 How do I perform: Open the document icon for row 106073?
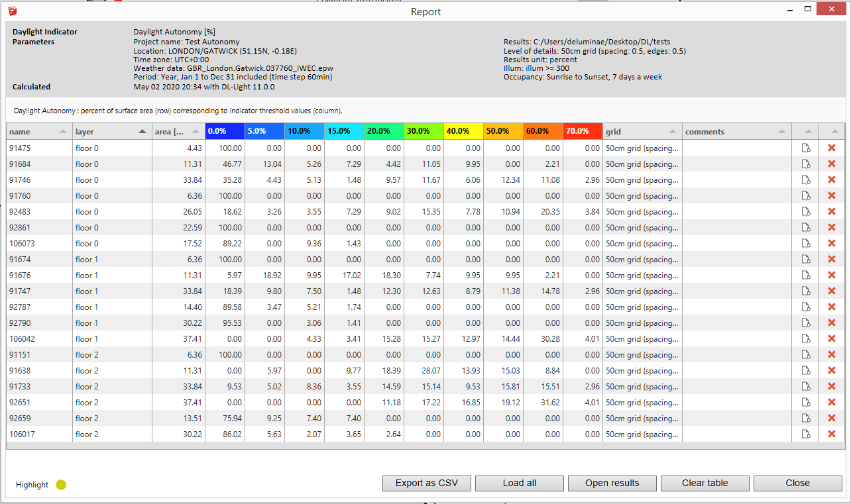pos(805,243)
